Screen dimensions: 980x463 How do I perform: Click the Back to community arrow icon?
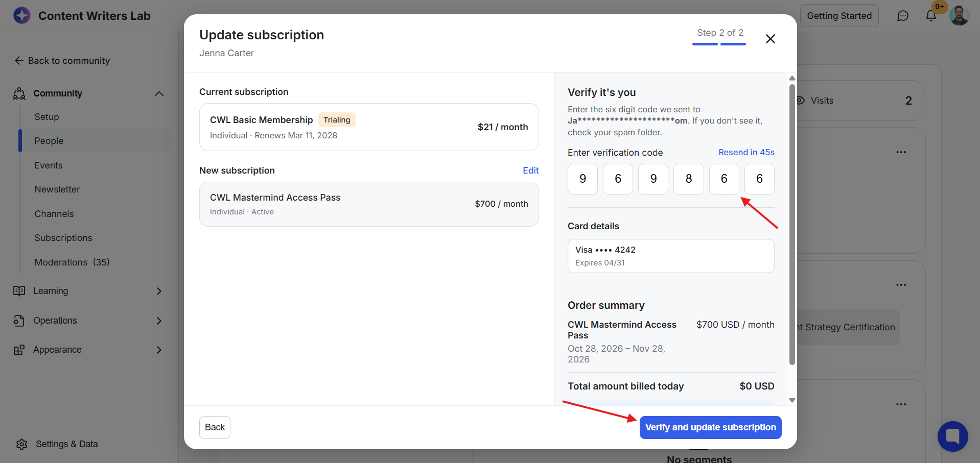pos(19,61)
